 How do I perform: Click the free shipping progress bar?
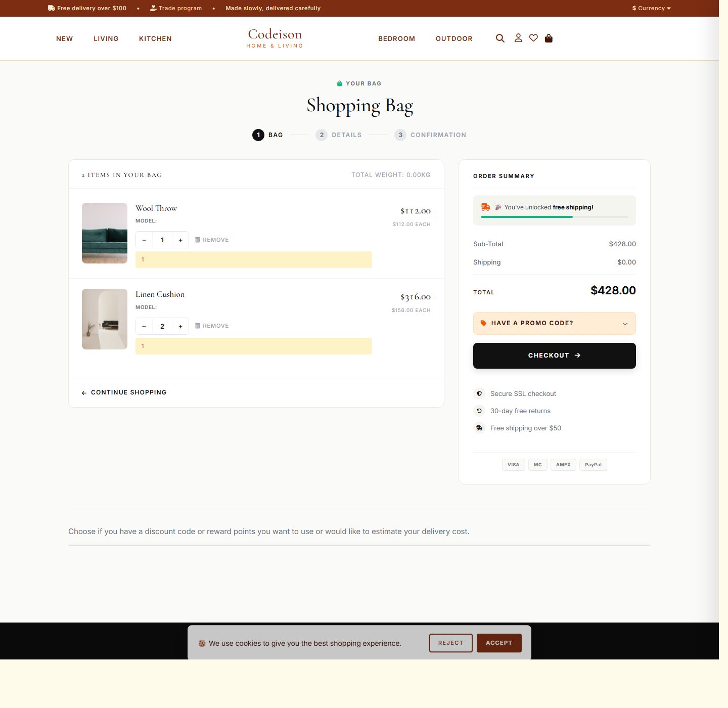555,217
